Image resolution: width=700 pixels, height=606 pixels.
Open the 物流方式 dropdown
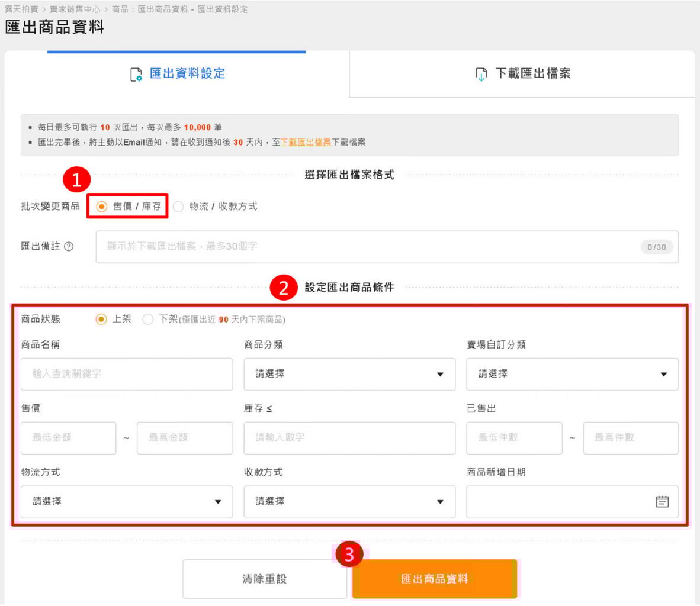tap(127, 502)
